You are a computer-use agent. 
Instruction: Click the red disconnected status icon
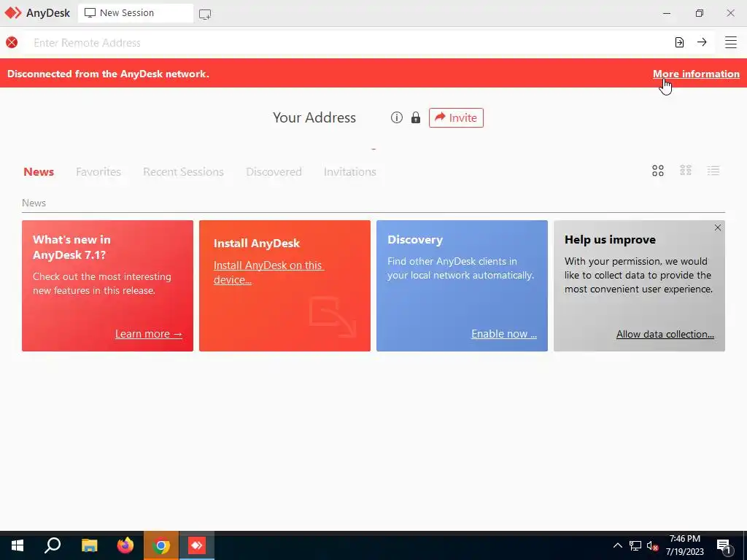pos(12,42)
